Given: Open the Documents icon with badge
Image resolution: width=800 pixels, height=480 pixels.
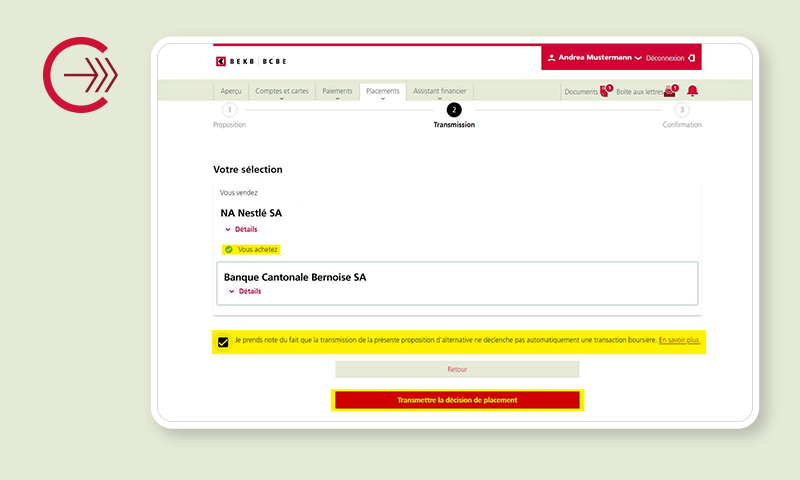Looking at the screenshot, I should pos(604,91).
